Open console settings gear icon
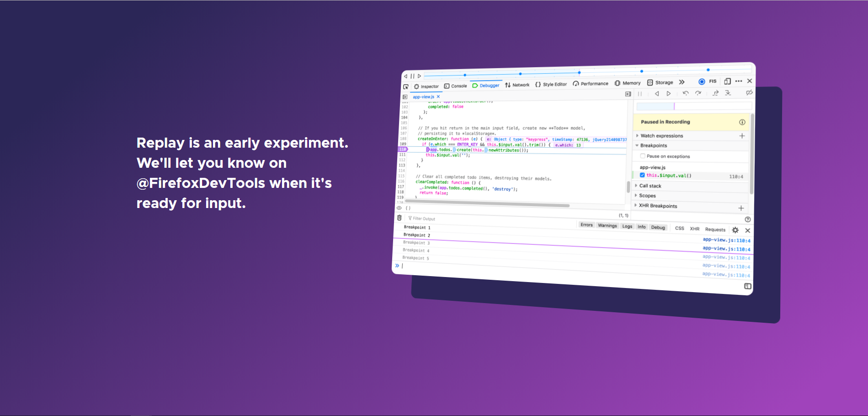 click(x=735, y=230)
